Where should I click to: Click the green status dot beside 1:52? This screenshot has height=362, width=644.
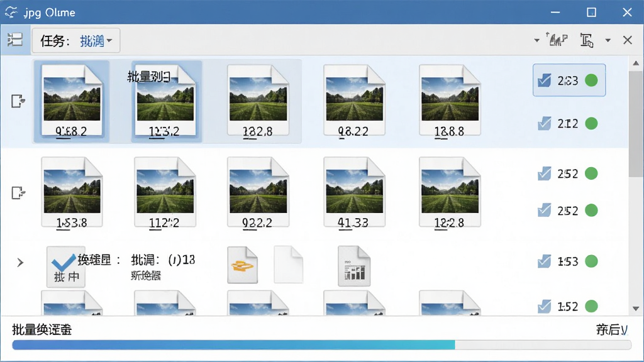pyautogui.click(x=591, y=306)
